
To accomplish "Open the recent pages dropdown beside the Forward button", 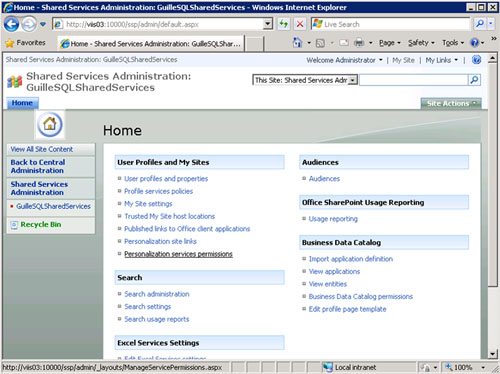I will point(43,24).
